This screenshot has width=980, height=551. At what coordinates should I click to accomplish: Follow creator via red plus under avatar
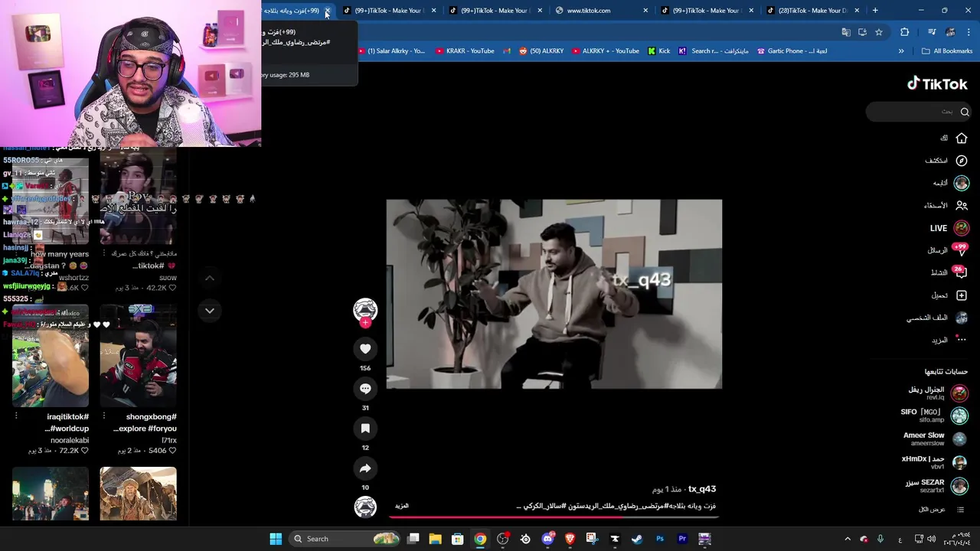point(365,323)
